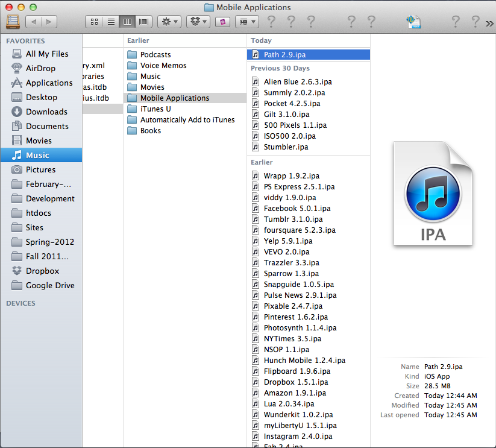Select Summly 2.0.2.ipa
This screenshot has height=448, width=496.
pos(309,93)
